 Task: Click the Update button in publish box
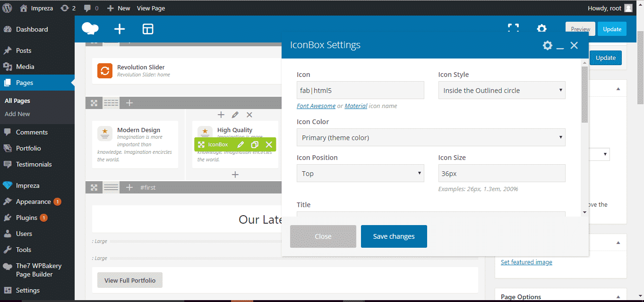[606, 58]
